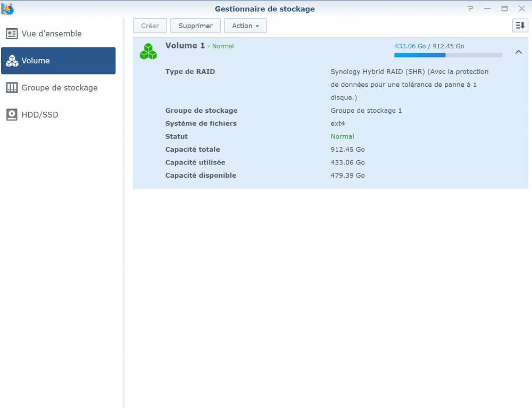Open the Groupe de stockage section
This screenshot has width=532, height=408.
pos(59,87)
